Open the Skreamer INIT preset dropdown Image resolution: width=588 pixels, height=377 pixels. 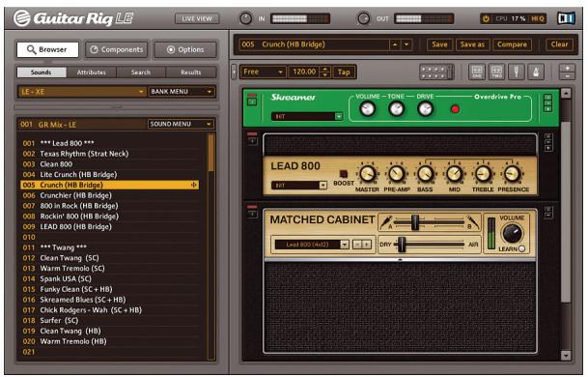click(x=307, y=116)
